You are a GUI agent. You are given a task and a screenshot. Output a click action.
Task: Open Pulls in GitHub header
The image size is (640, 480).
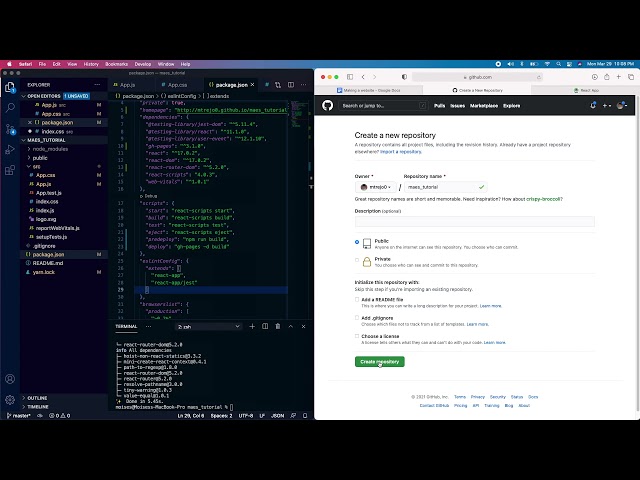coord(440,106)
